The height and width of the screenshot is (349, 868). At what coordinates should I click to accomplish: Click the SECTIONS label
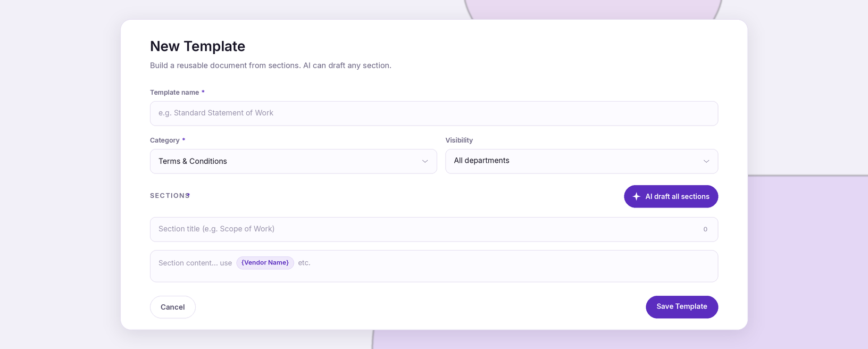(x=170, y=196)
